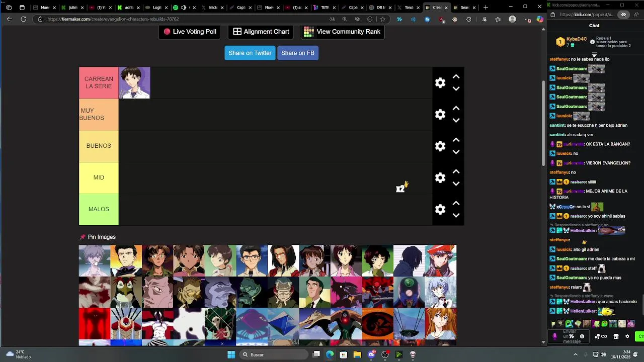The image size is (644, 362).
Task: Reload the tiermaker page
Action: pyautogui.click(x=23, y=19)
